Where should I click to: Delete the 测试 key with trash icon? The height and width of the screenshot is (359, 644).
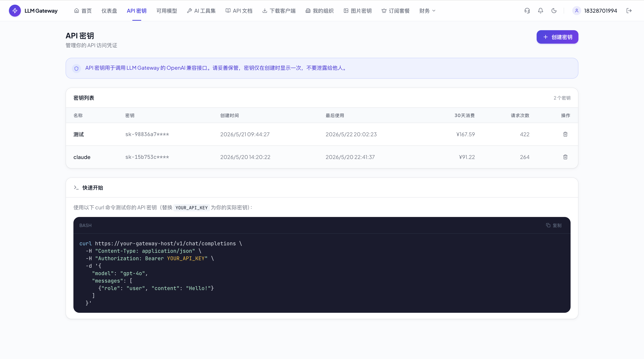[x=565, y=134]
